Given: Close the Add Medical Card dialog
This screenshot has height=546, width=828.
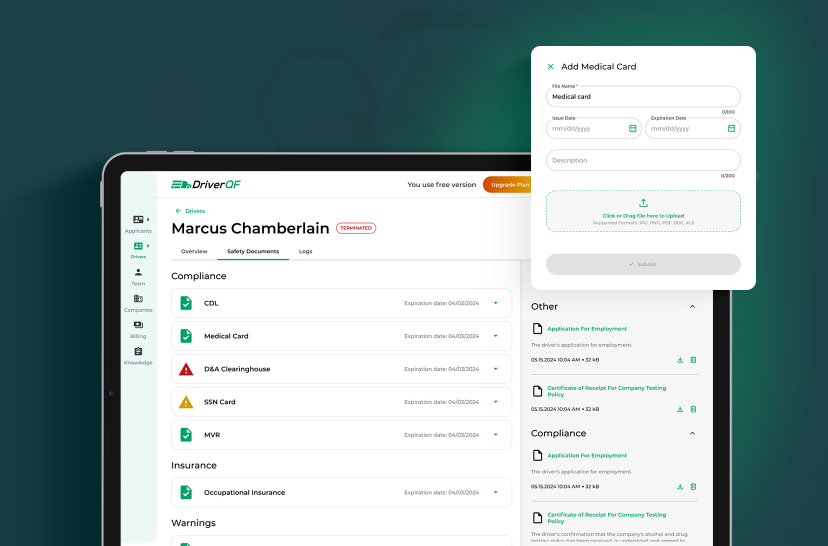Looking at the screenshot, I should tap(550, 67).
